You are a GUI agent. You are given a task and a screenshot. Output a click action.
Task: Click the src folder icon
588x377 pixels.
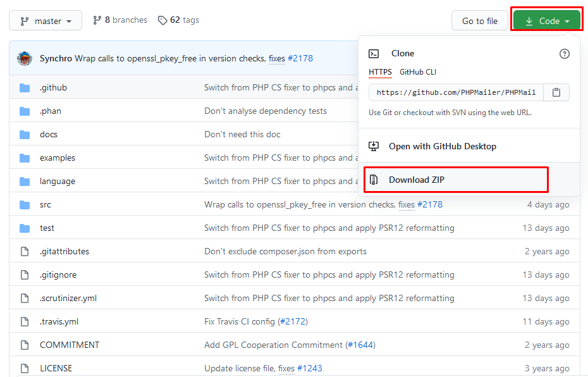coord(25,204)
